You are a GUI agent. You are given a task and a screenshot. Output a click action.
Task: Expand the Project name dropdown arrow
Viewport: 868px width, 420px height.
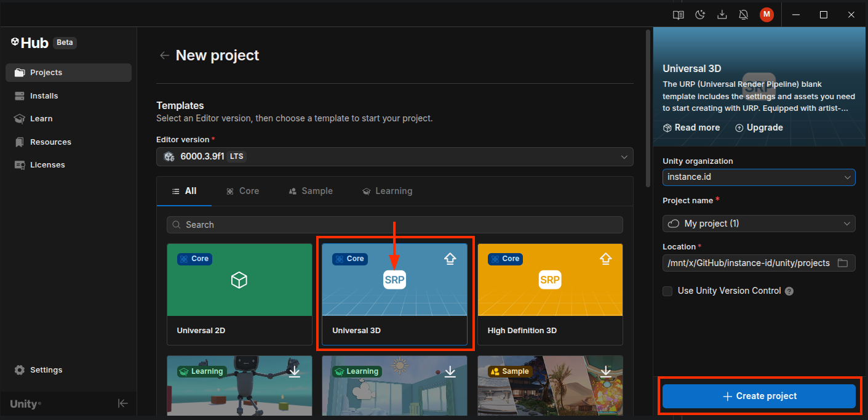tap(847, 224)
